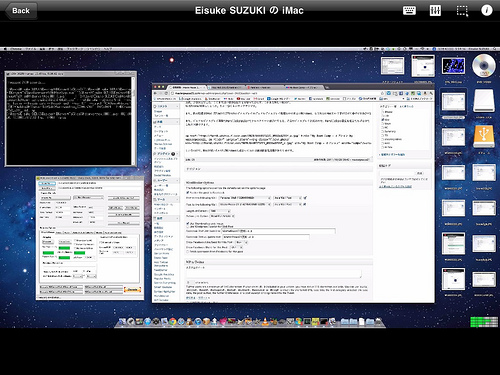Screen dimensions: 500x375
Task: Click the terminal window's vertical scrollbar
Action: tap(134, 121)
